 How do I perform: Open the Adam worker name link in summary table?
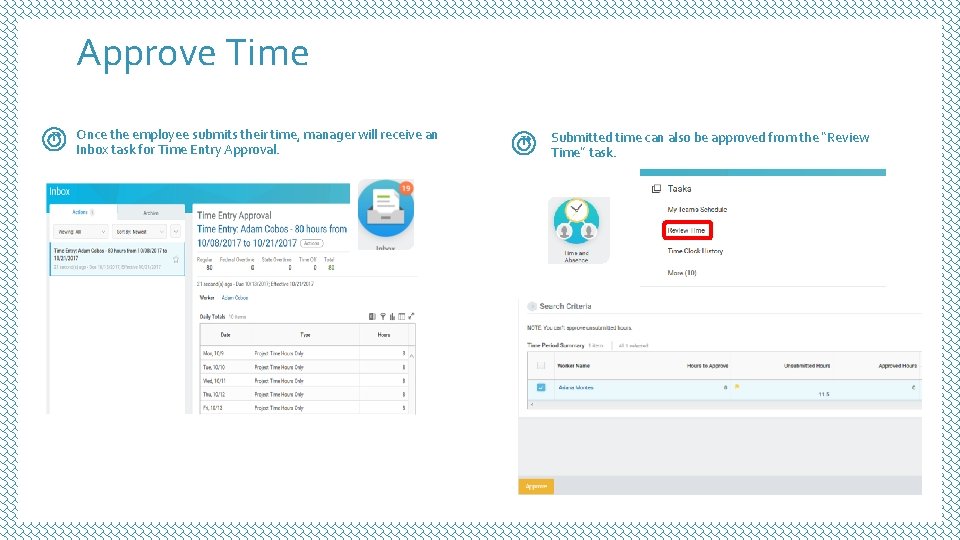click(x=576, y=388)
